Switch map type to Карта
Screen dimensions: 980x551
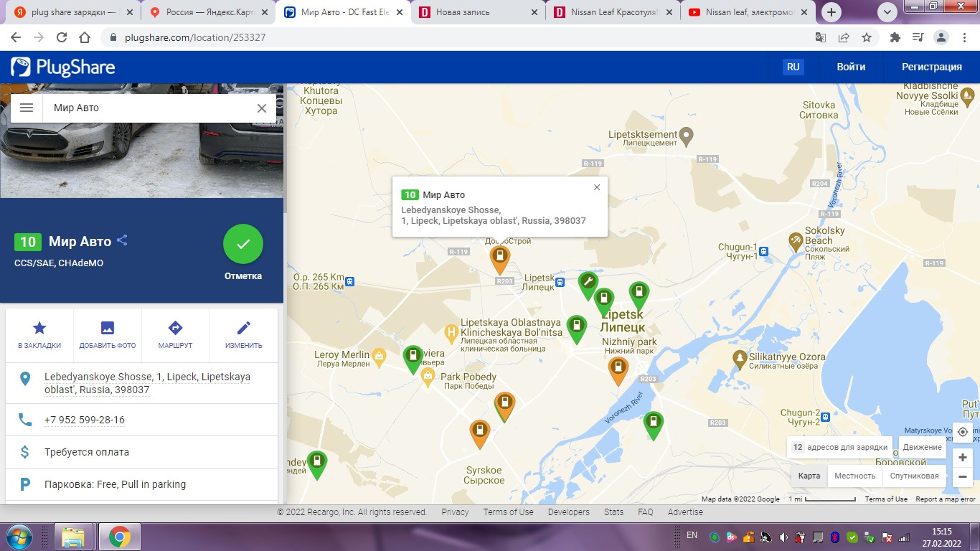pyautogui.click(x=809, y=476)
